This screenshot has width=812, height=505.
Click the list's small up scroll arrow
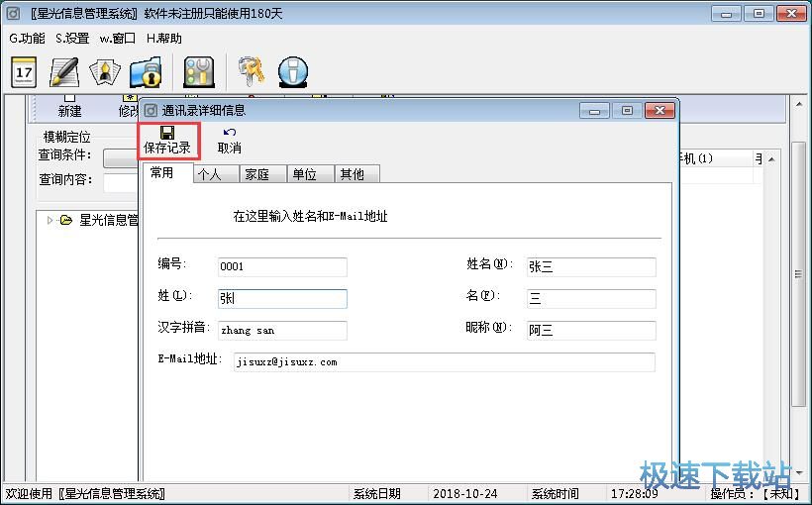(x=771, y=159)
